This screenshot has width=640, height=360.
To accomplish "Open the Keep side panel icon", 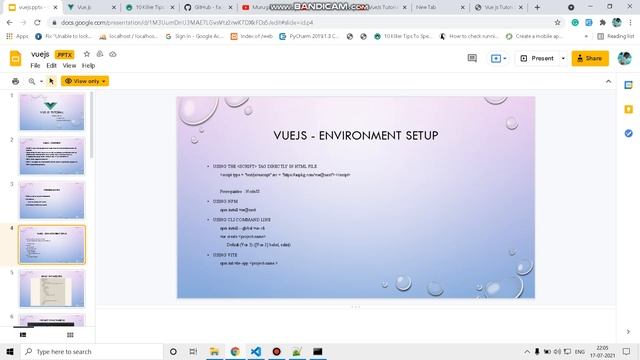I will pyautogui.click(x=628, y=109).
